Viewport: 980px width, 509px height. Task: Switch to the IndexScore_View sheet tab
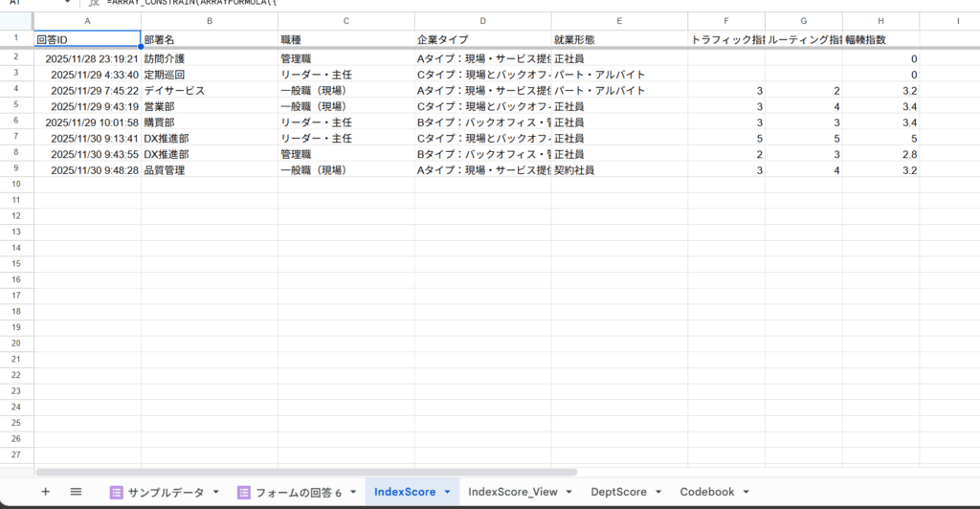tap(512, 492)
